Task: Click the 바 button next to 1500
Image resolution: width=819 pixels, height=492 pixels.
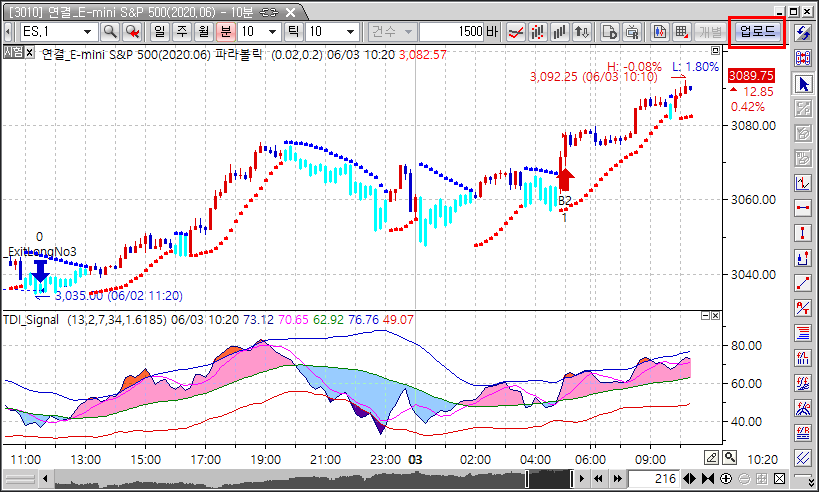Action: tap(492, 32)
